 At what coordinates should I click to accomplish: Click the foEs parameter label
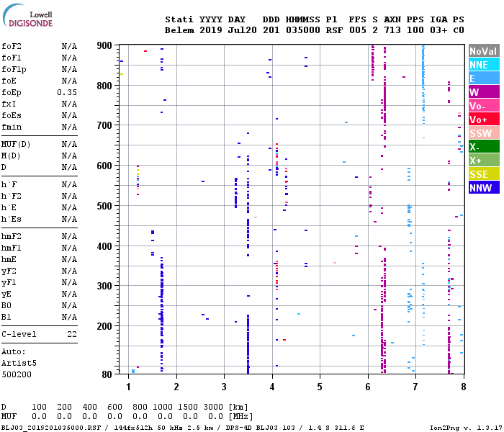(12, 115)
